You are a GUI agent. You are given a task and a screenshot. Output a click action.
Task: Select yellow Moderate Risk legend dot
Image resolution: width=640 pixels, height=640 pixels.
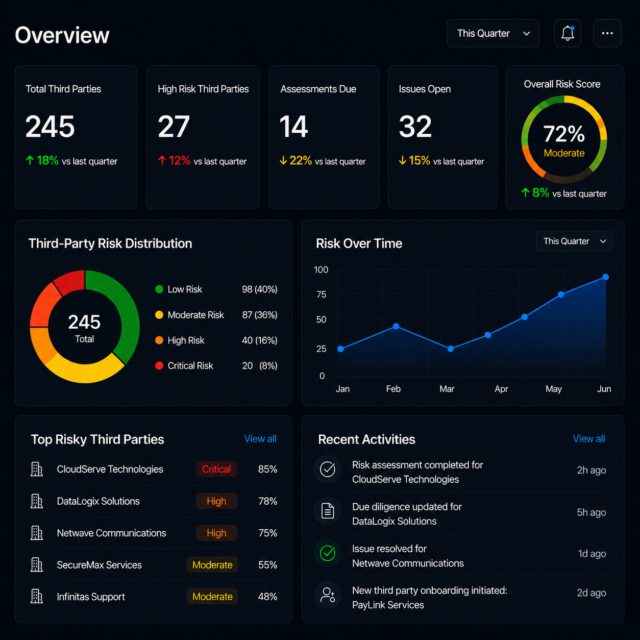pos(159,315)
